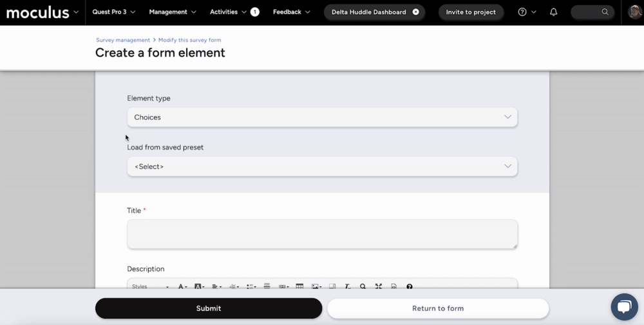
Task: Click into the Title text field
Action: tap(322, 234)
